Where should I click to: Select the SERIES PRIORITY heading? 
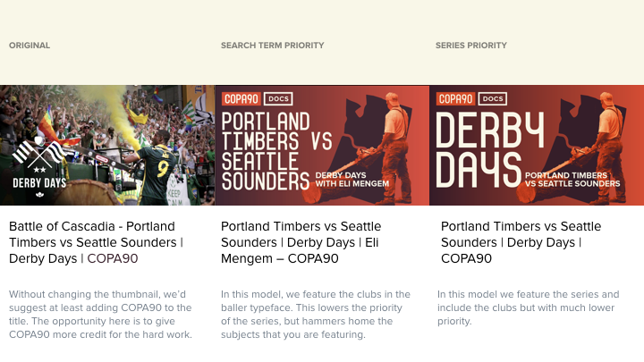pos(471,46)
